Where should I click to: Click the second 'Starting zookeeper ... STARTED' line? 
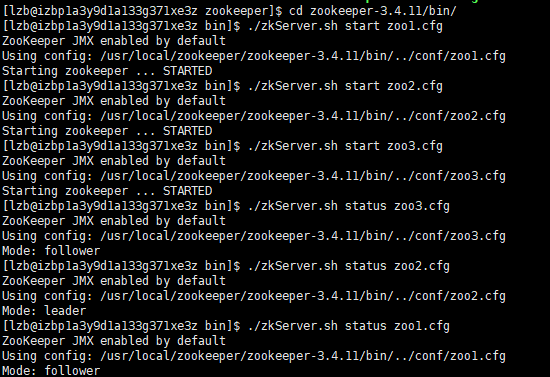point(107,131)
